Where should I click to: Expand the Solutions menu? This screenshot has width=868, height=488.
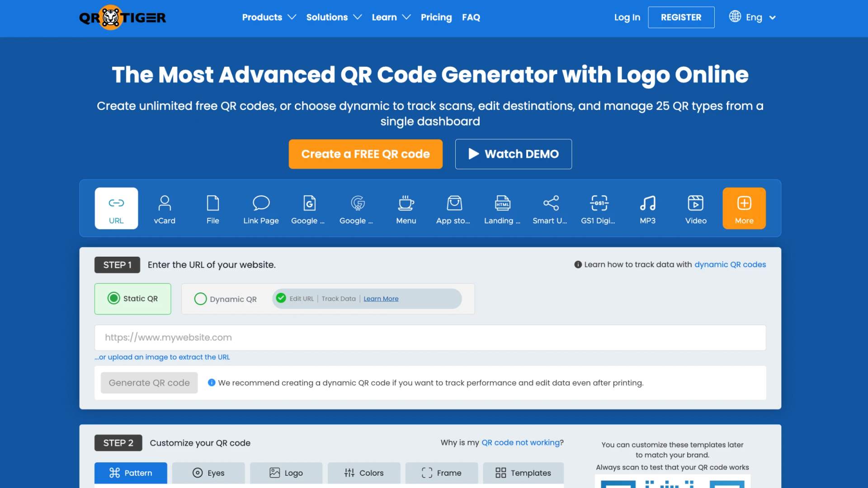pyautogui.click(x=334, y=17)
